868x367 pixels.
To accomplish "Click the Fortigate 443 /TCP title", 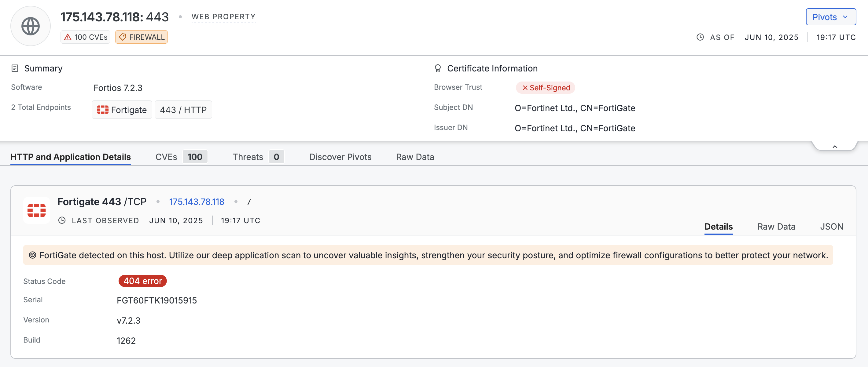I will coord(102,202).
